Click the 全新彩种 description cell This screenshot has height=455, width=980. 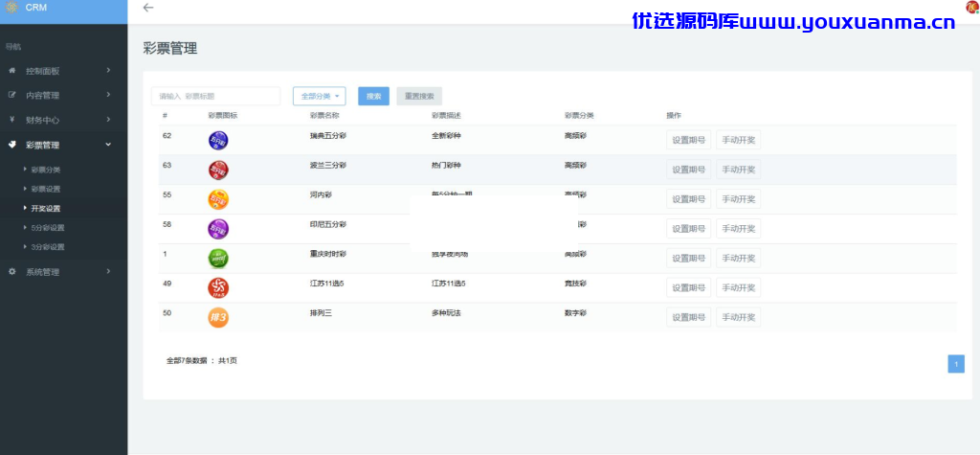point(446,135)
